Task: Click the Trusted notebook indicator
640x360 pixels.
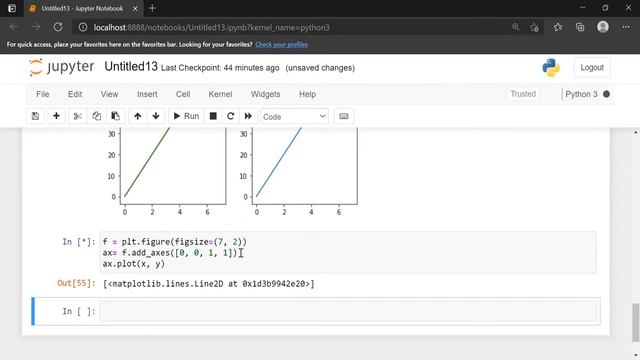Action: 523,94
